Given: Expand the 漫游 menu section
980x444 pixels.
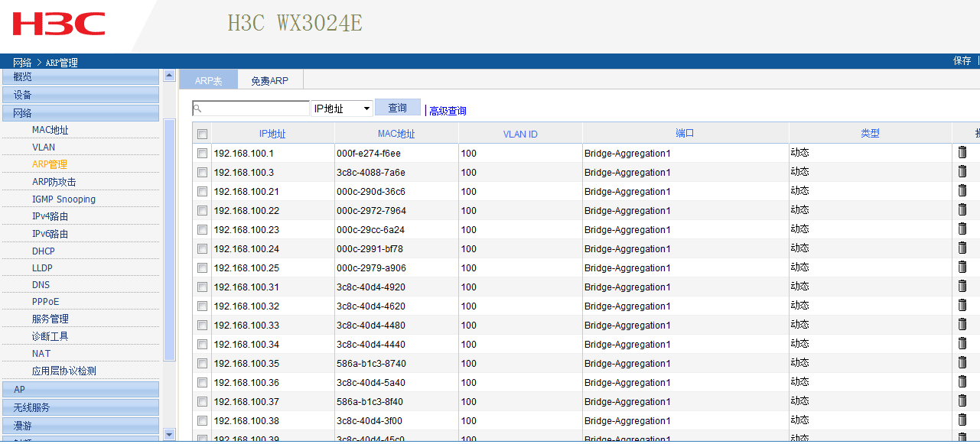Looking at the screenshot, I should click(80, 426).
